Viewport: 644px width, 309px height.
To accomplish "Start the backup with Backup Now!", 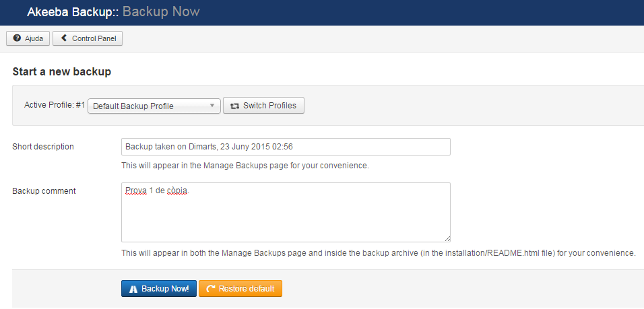I will [x=159, y=289].
